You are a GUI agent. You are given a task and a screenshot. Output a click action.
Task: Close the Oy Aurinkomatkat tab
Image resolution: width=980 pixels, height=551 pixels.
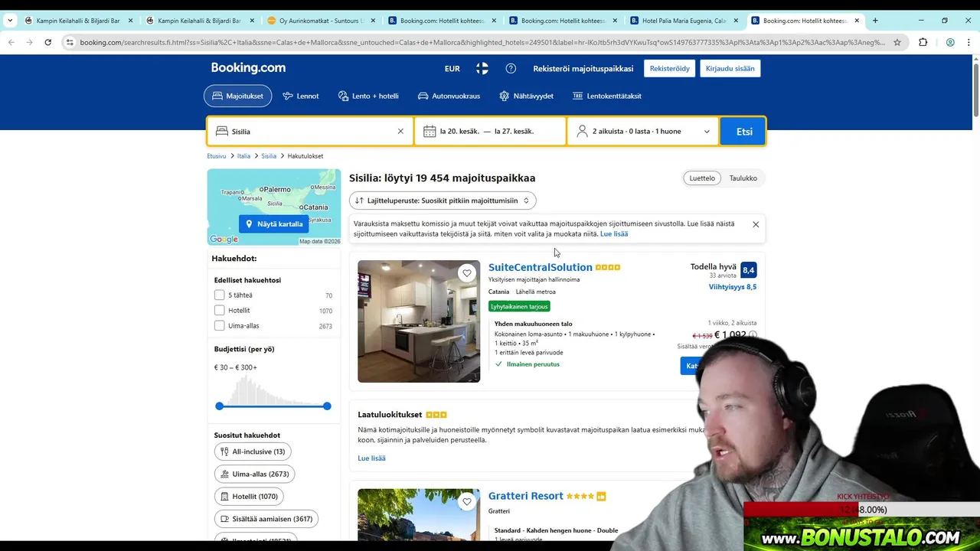click(x=372, y=21)
